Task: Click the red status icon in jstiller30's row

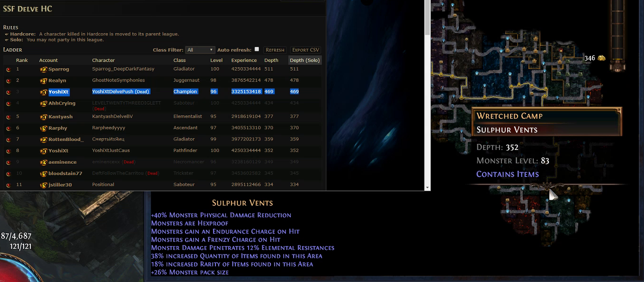Action: pyautogui.click(x=8, y=185)
